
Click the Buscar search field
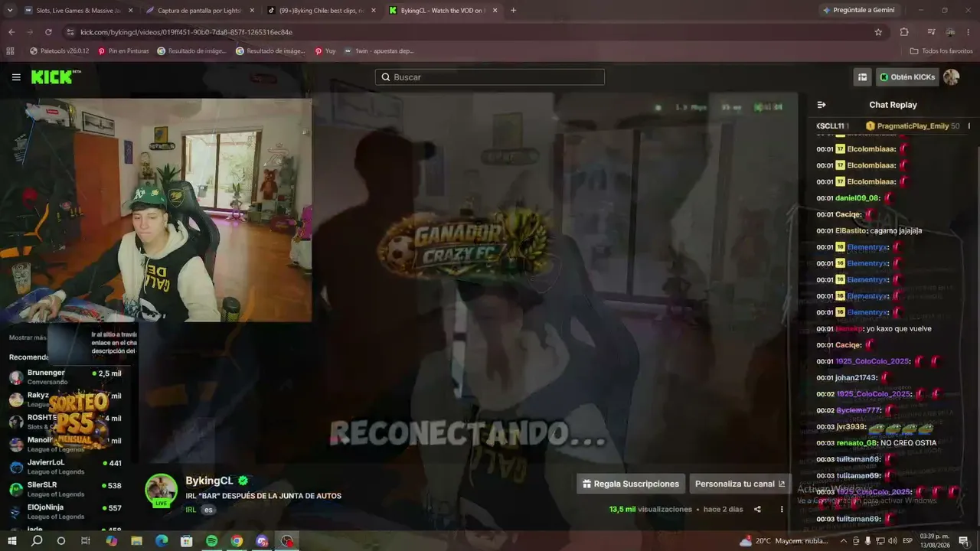pos(490,77)
